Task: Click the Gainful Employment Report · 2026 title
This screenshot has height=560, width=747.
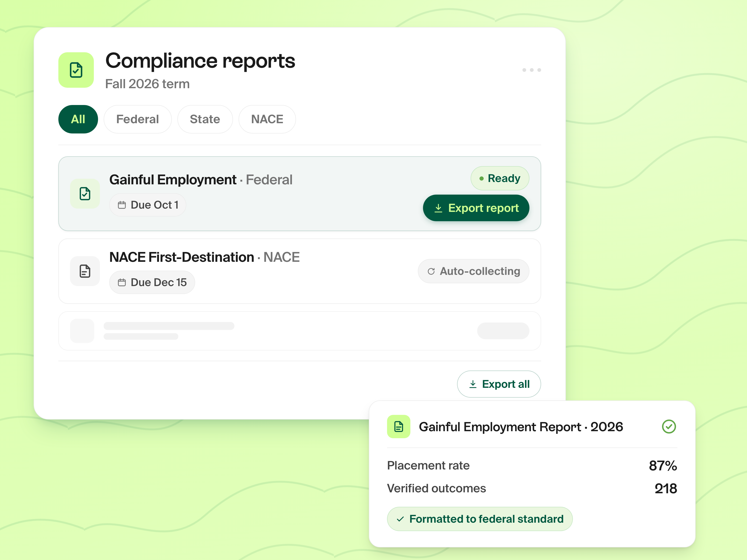Action: [x=521, y=427]
